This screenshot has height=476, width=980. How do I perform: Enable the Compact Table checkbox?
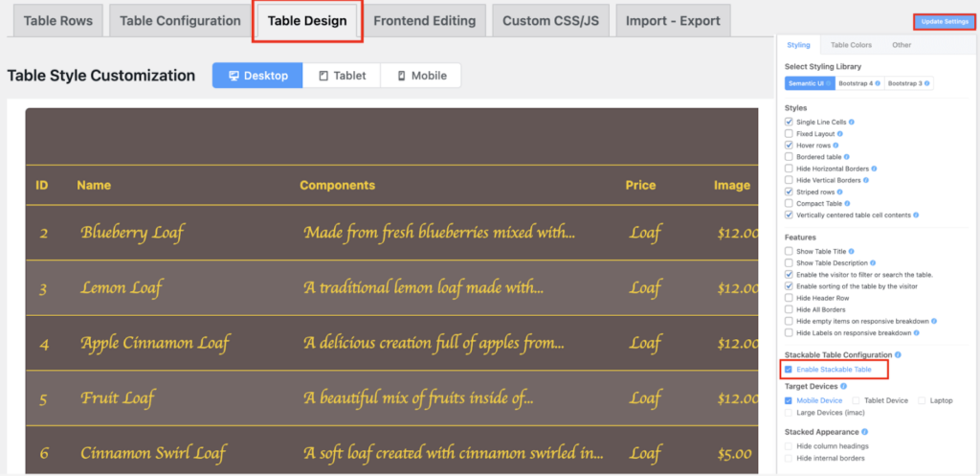pos(789,203)
